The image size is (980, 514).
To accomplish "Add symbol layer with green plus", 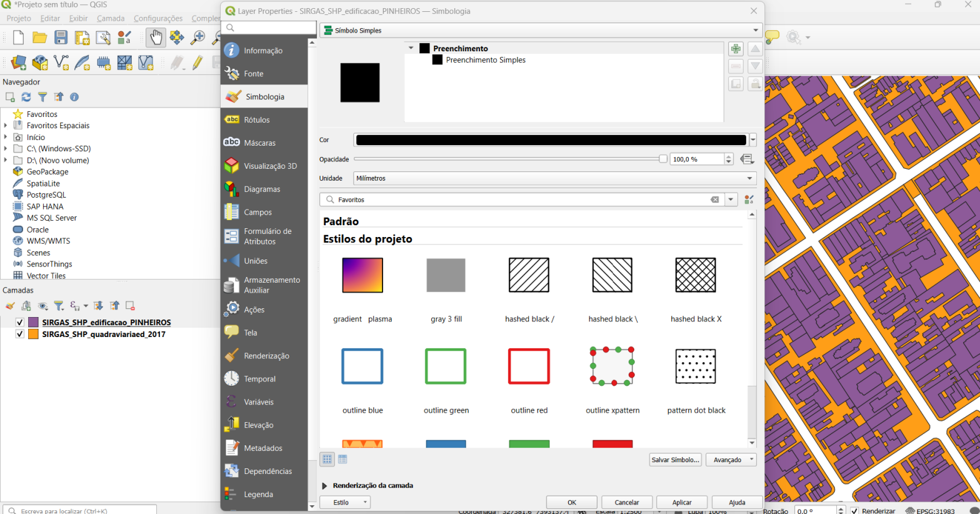I will [736, 49].
